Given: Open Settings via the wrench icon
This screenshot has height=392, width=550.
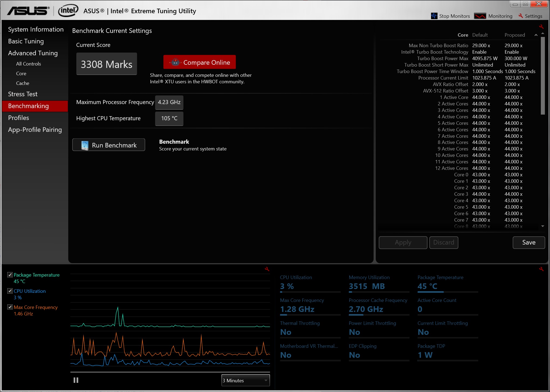Looking at the screenshot, I should coord(521,16).
